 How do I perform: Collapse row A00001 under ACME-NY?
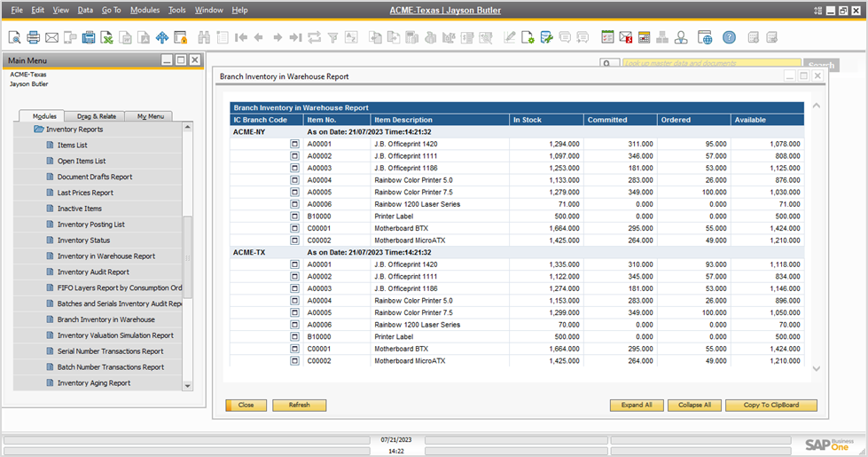294,144
